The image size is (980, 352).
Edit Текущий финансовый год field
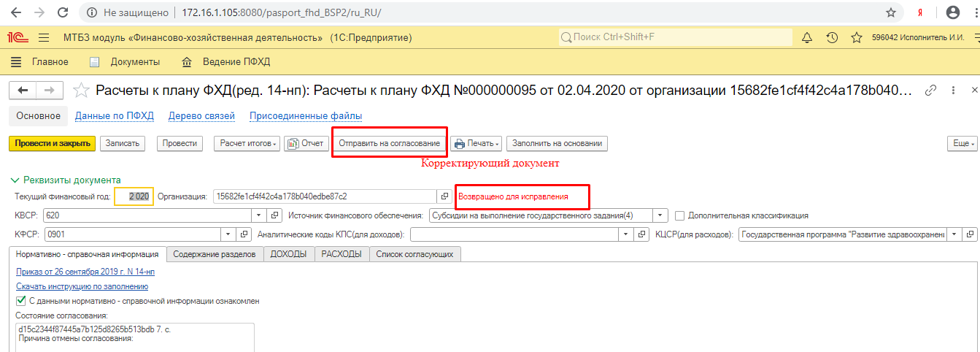pos(134,196)
